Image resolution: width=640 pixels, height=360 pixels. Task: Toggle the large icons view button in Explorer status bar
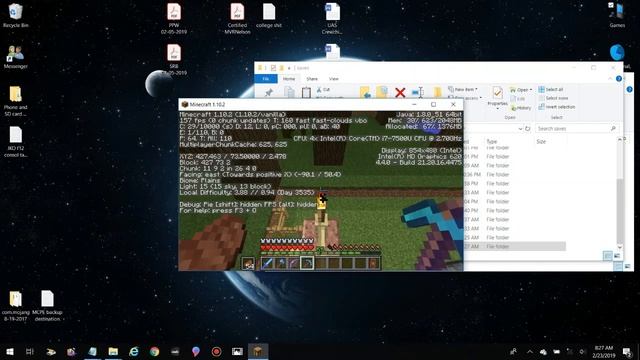[x=617, y=256]
